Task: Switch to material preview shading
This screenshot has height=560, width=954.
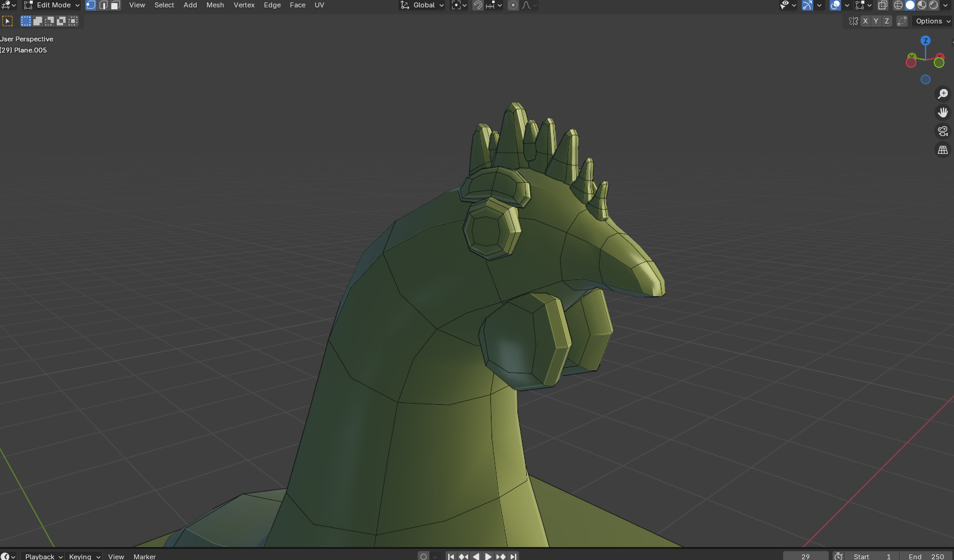Action: click(922, 5)
